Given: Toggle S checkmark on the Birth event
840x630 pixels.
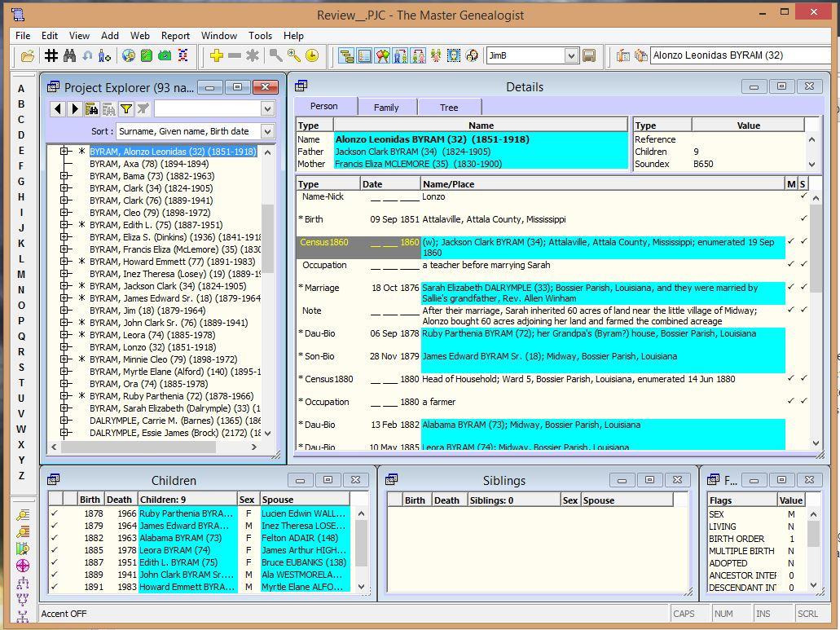Looking at the screenshot, I should (x=803, y=218).
